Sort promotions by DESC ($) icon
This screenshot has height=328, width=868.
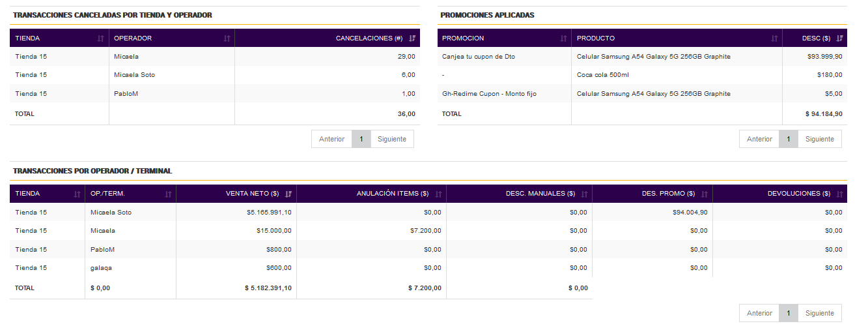[839, 38]
